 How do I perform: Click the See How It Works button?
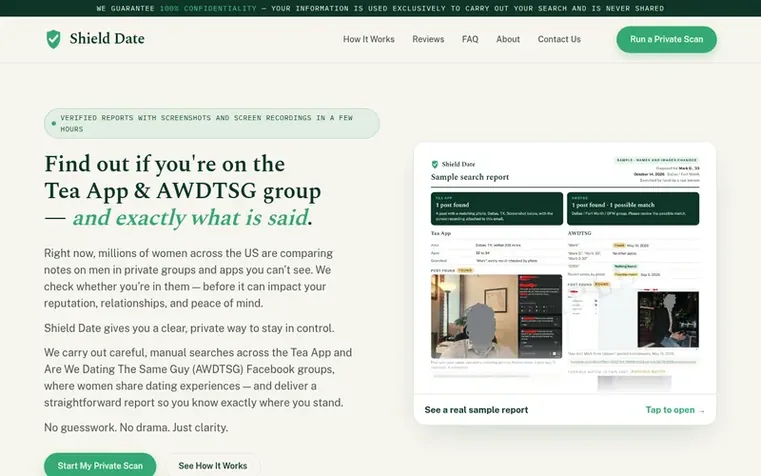tap(213, 465)
